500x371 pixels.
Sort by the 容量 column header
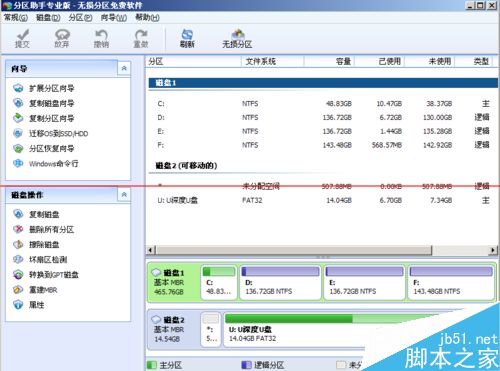pos(329,61)
